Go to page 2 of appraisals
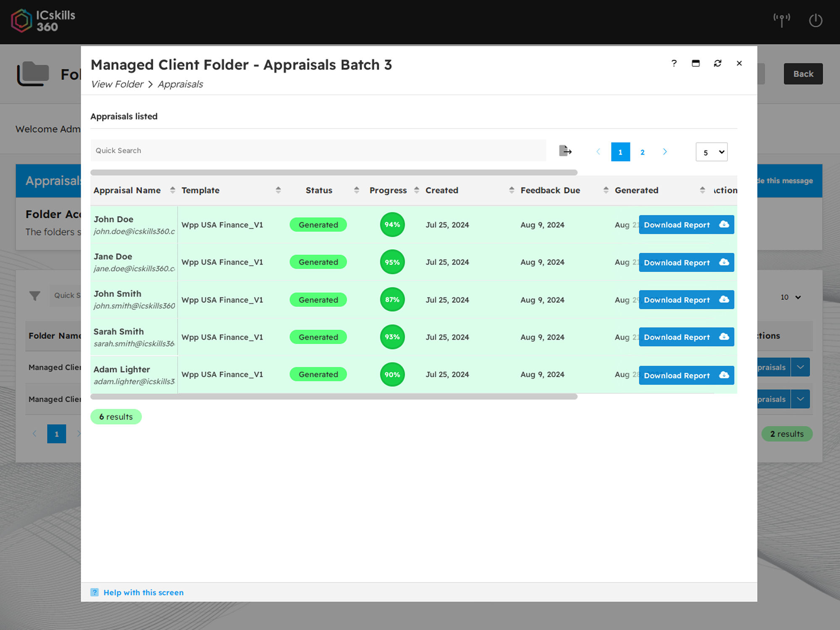This screenshot has height=630, width=840. 642,152
